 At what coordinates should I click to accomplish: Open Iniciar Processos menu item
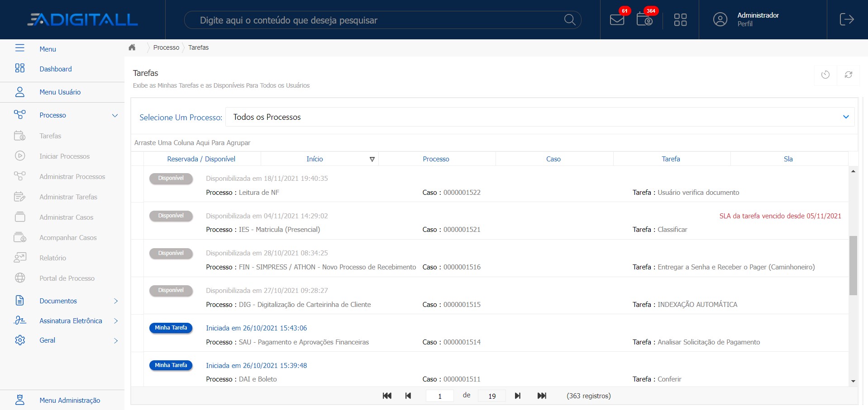coord(65,156)
